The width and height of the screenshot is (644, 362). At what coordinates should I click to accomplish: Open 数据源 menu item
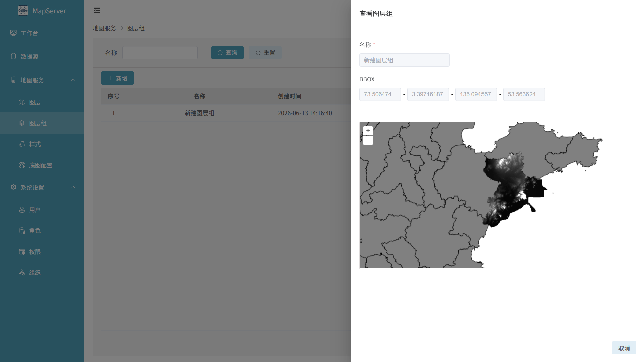coord(42,56)
